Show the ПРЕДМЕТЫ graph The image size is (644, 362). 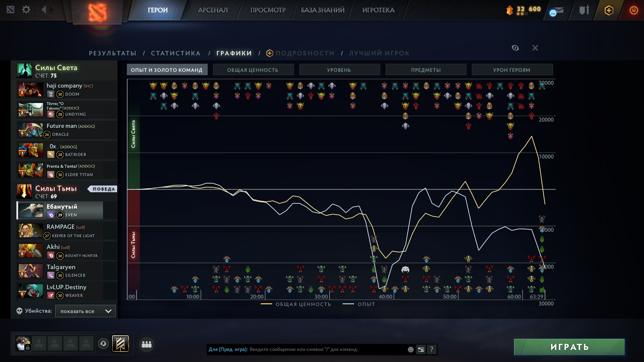click(426, 69)
